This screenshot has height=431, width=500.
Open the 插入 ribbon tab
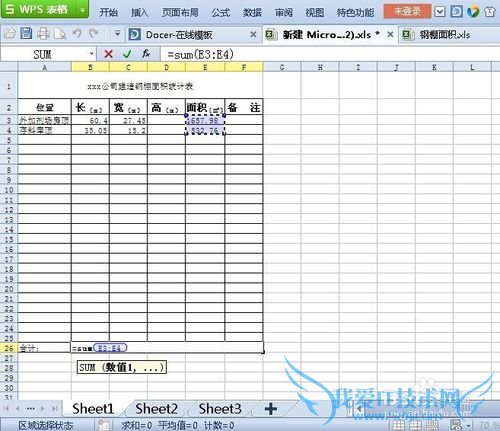(x=139, y=13)
